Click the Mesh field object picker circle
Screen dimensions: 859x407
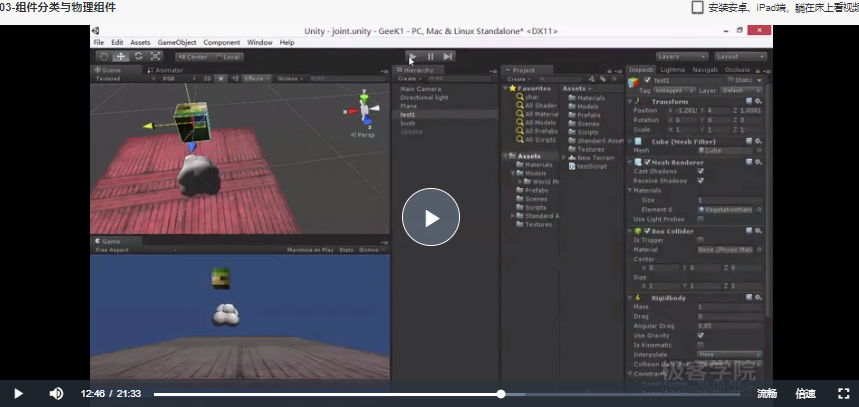tap(759, 150)
